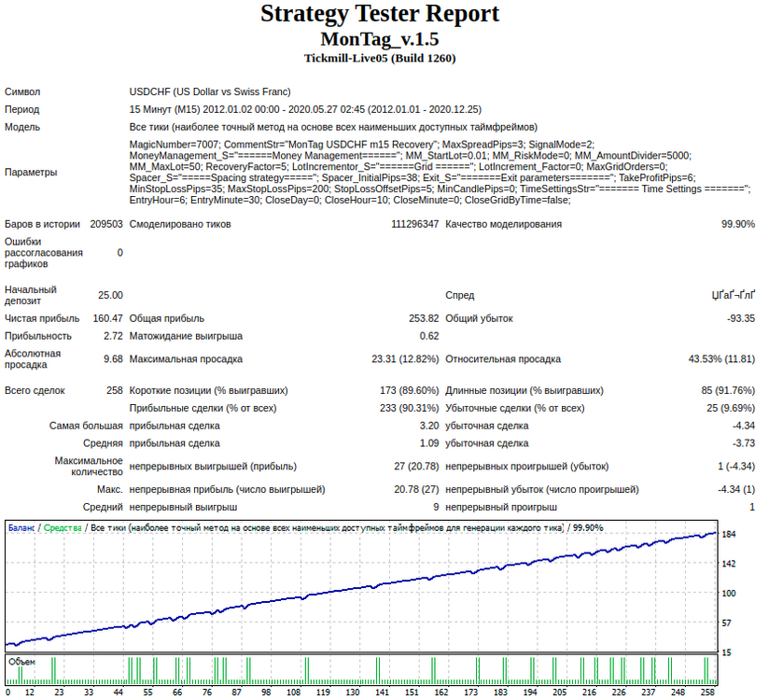Image resolution: width=769 pixels, height=700 pixels.
Task: Click the USDCHF symbol description
Action: [x=210, y=91]
